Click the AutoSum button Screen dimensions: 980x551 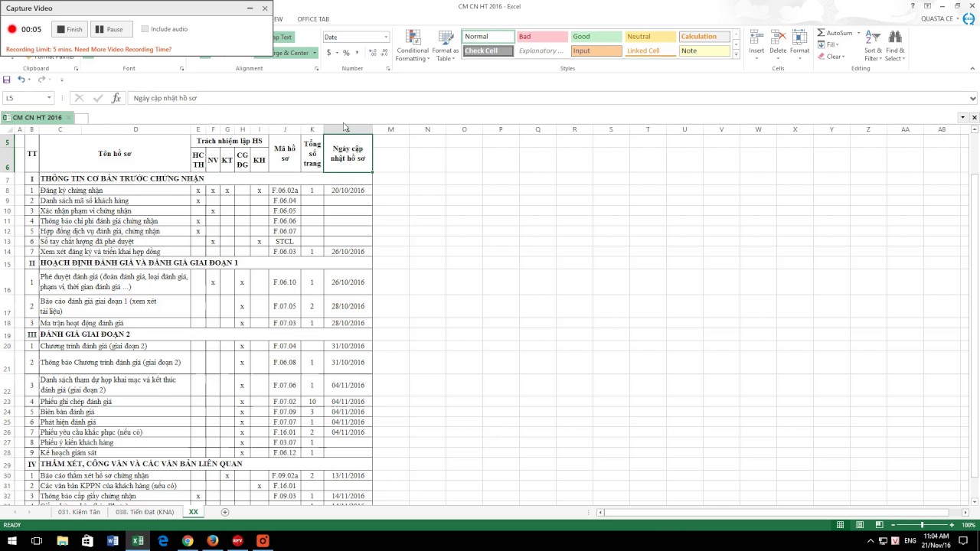[x=835, y=33]
